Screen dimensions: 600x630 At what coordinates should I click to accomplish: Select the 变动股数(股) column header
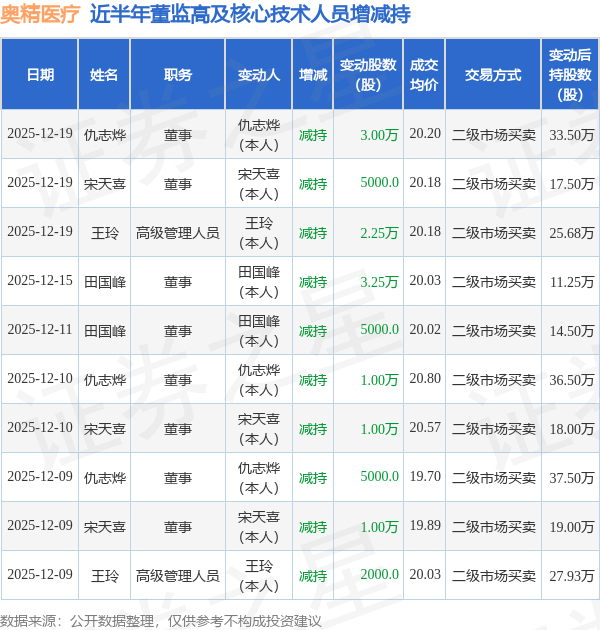pos(368,75)
